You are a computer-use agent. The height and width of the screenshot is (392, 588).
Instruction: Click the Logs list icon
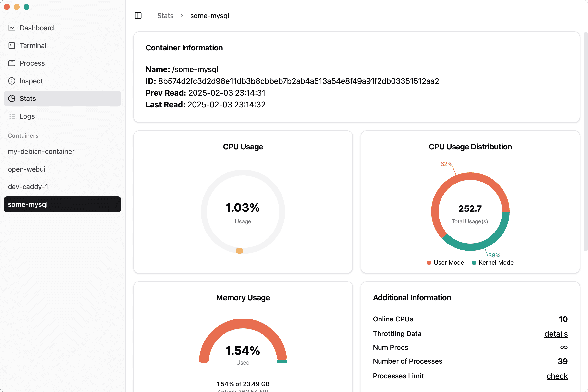pyautogui.click(x=12, y=116)
